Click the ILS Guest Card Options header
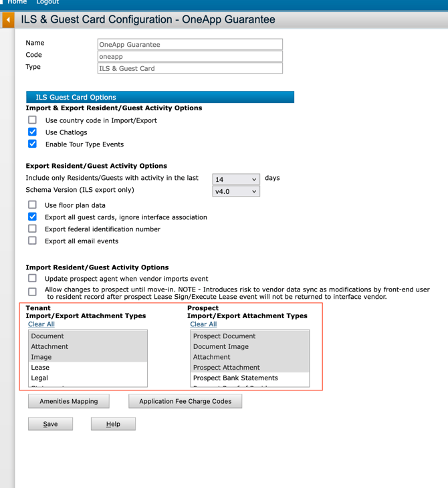 tap(160, 97)
